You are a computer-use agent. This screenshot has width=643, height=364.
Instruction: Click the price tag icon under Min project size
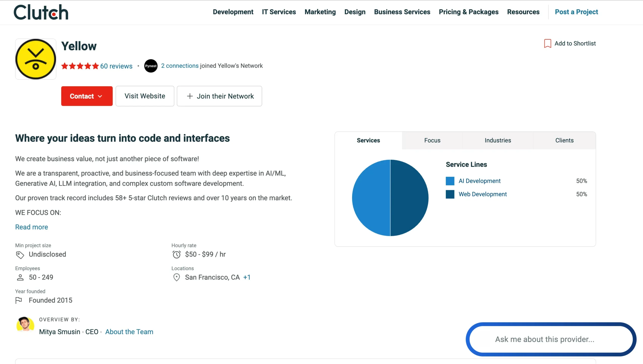(x=20, y=255)
